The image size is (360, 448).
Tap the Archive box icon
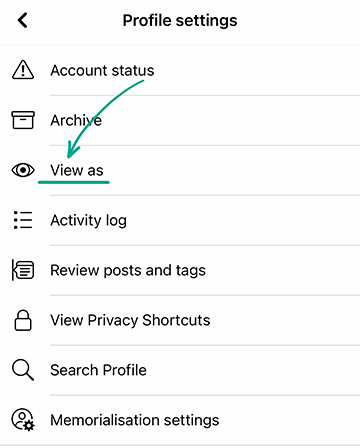tap(23, 120)
